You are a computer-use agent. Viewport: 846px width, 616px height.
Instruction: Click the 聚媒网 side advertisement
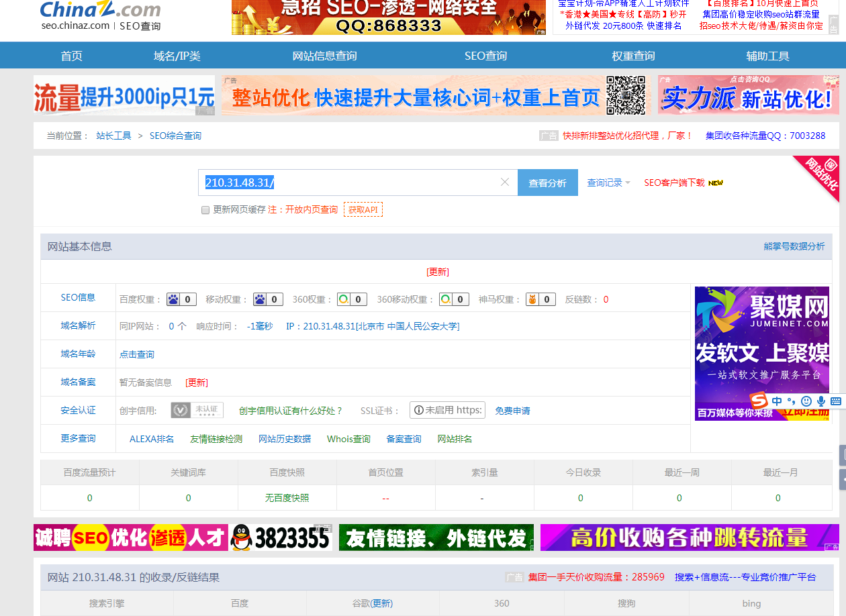(x=762, y=354)
